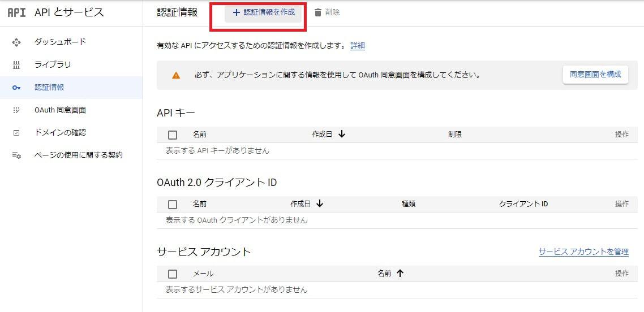644x312 pixels.
Task: Click the ページの使用に関する契約 settings icon
Action: click(x=16, y=155)
